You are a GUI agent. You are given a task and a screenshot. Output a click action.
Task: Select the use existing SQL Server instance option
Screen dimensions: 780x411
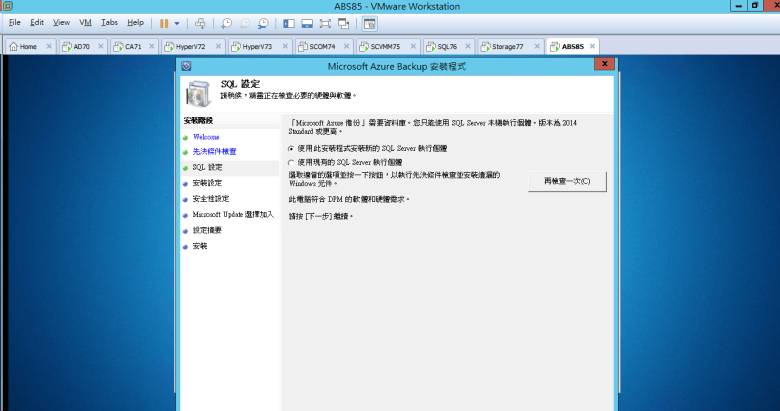tap(291, 161)
